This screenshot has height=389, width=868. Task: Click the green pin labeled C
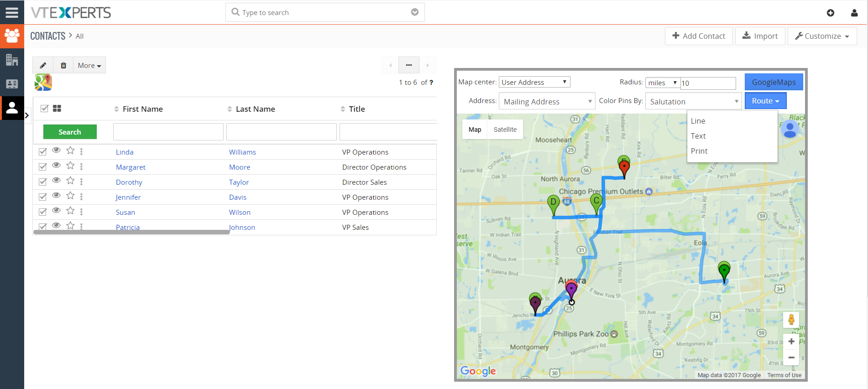point(596,203)
